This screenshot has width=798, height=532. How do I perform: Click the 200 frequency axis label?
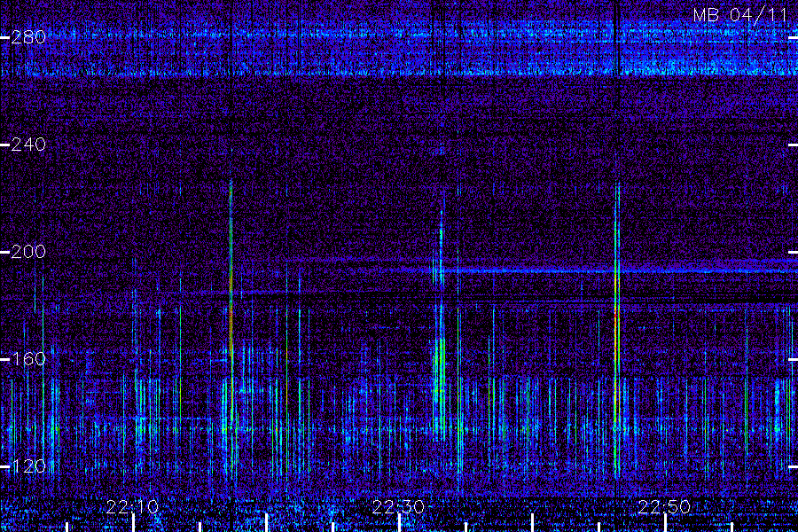pyautogui.click(x=28, y=252)
